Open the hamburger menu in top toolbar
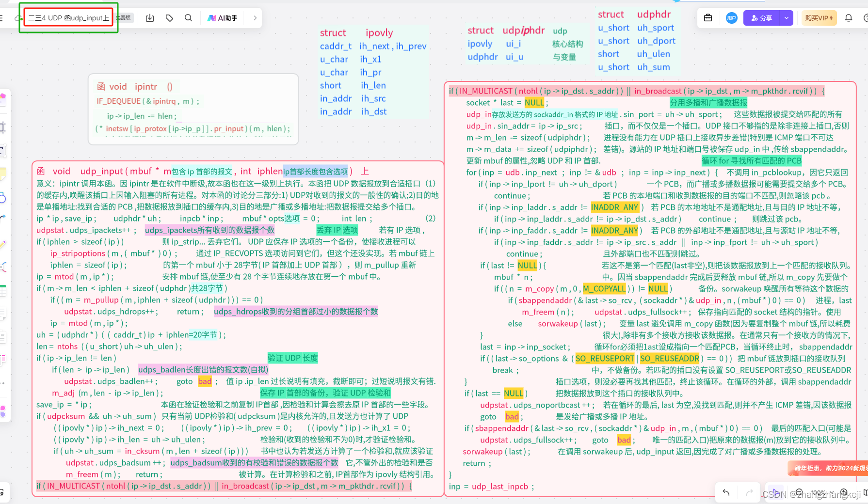This screenshot has width=868, height=504. coord(1,18)
